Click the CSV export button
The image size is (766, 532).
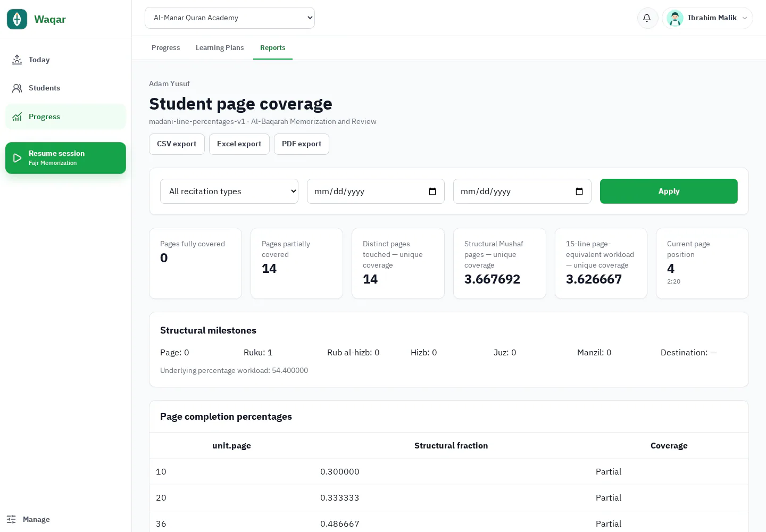(177, 144)
